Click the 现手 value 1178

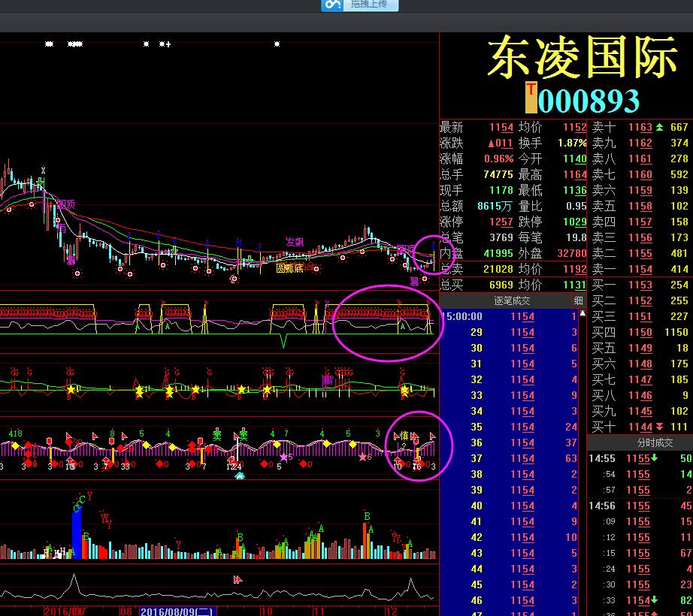(501, 190)
